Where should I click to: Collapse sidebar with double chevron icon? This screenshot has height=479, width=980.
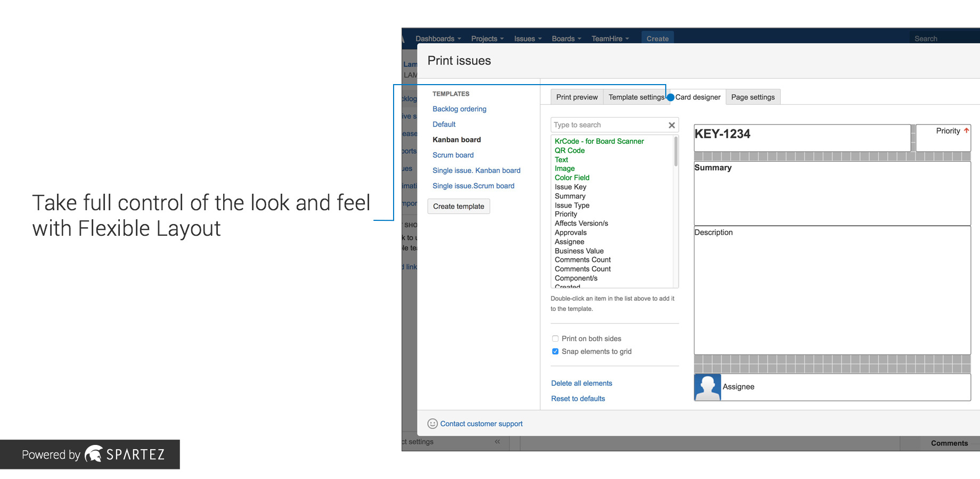click(497, 442)
